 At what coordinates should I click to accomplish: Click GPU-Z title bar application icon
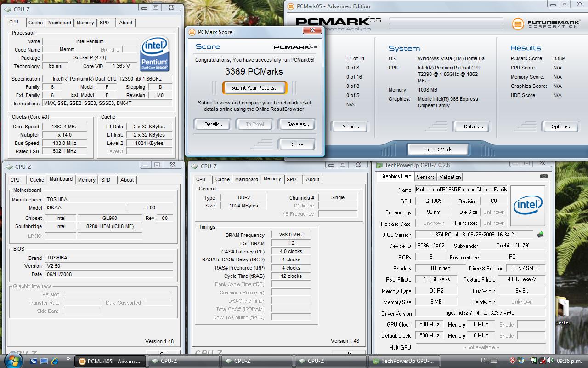coord(379,165)
